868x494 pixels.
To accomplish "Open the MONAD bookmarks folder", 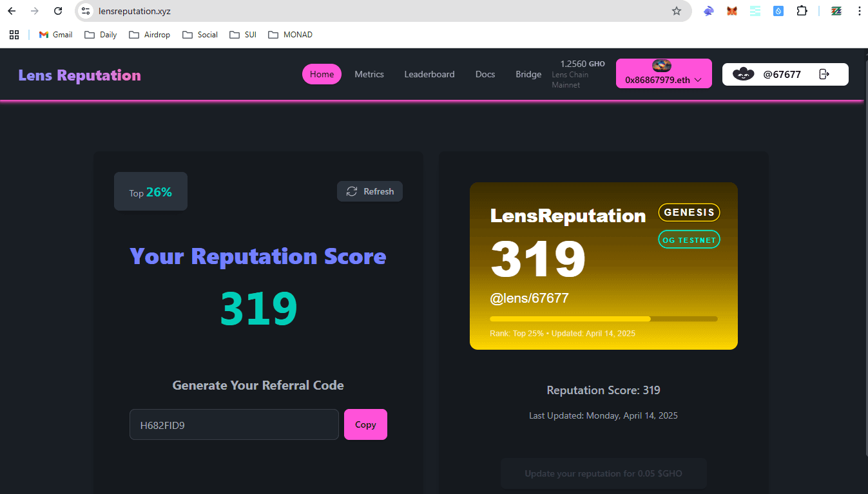I will pos(290,35).
